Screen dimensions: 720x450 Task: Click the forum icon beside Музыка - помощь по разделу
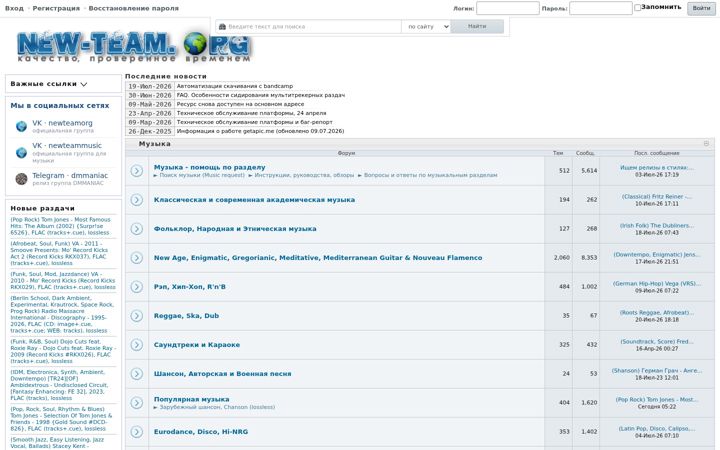136,171
